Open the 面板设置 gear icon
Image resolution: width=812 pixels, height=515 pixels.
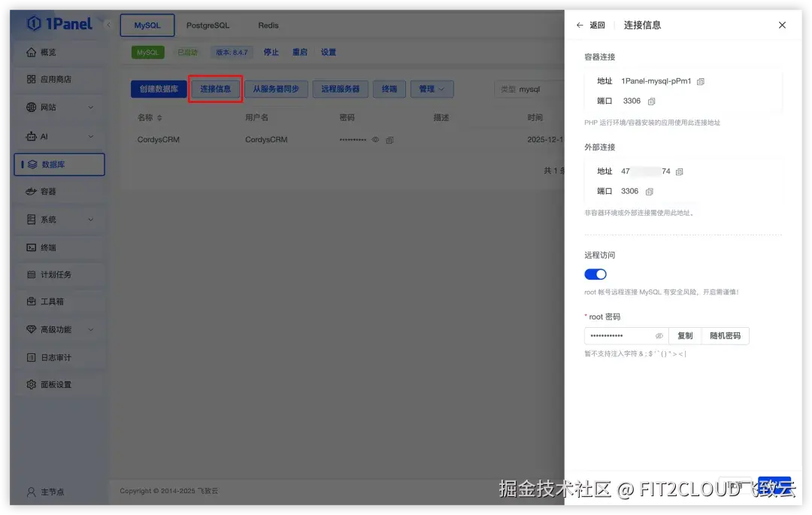tap(31, 385)
